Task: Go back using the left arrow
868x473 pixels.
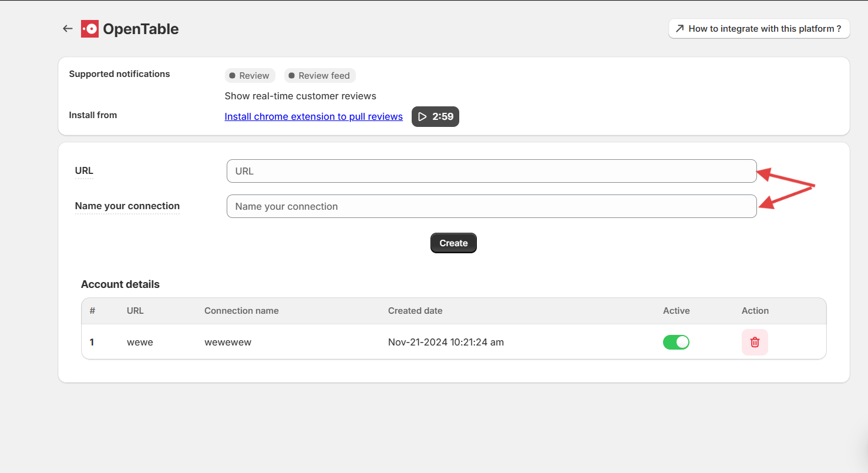Action: [x=68, y=29]
